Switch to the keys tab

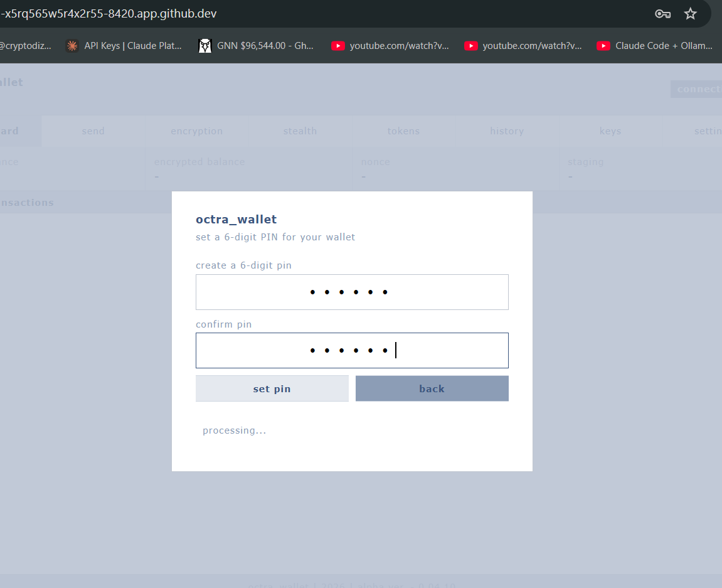(x=610, y=131)
